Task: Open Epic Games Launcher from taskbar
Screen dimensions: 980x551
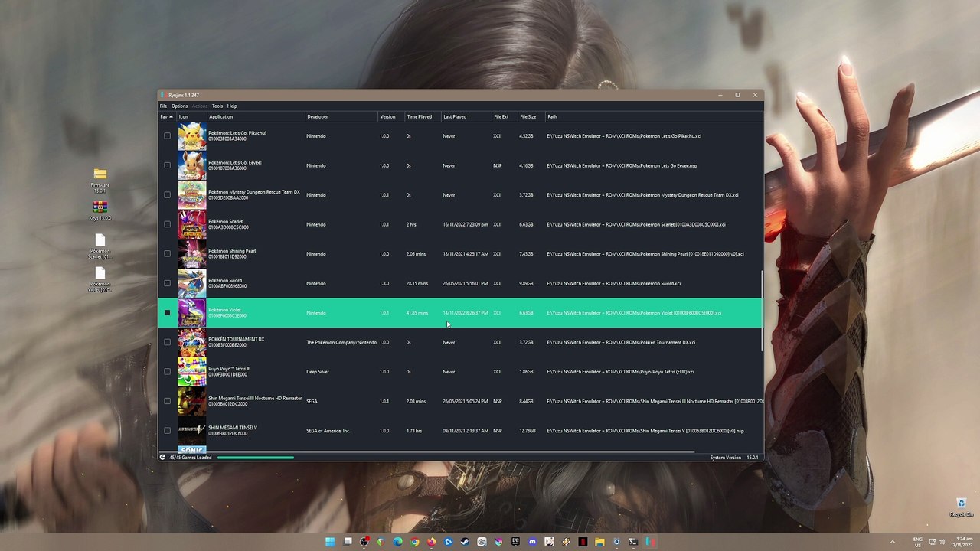Action: point(515,542)
